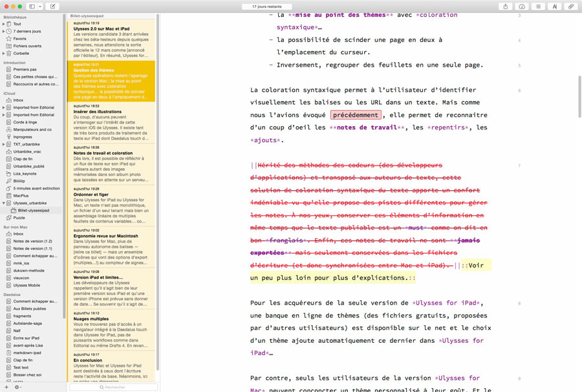The width and height of the screenshot is (582, 392).
Task: Select the 'fragments' group
Action: pos(22,316)
